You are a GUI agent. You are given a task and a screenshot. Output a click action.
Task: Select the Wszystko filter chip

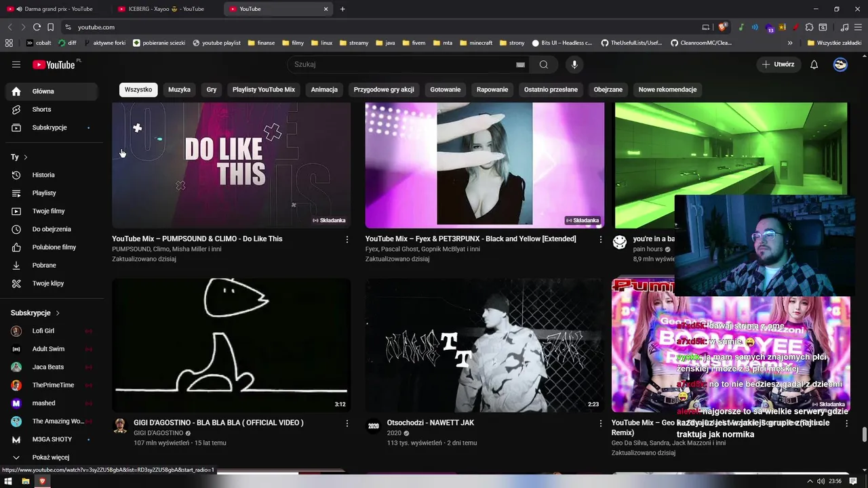(138, 89)
